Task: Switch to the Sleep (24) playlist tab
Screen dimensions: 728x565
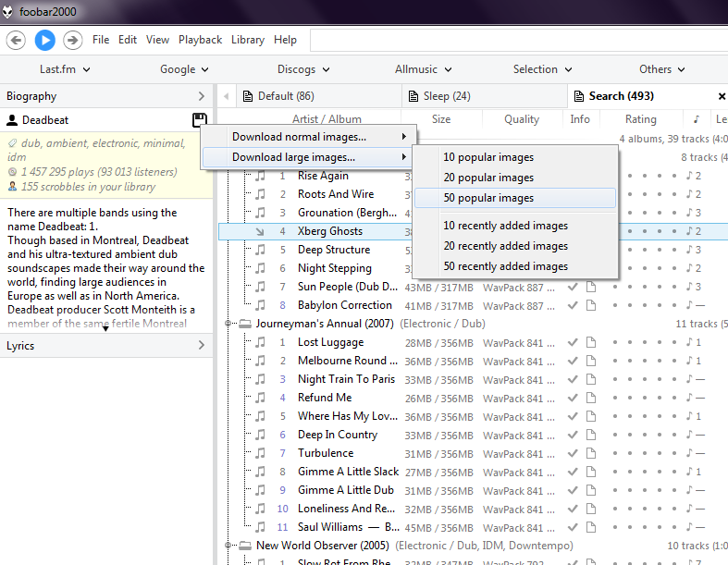Action: pos(446,96)
